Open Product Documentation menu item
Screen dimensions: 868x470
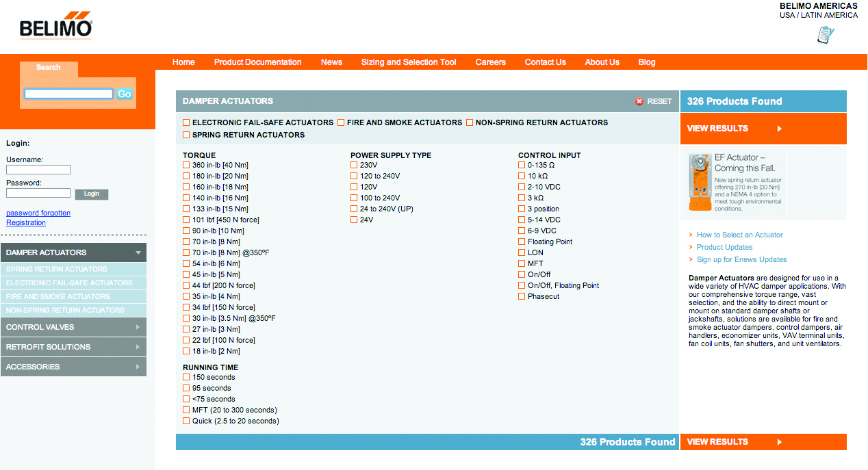tap(257, 62)
